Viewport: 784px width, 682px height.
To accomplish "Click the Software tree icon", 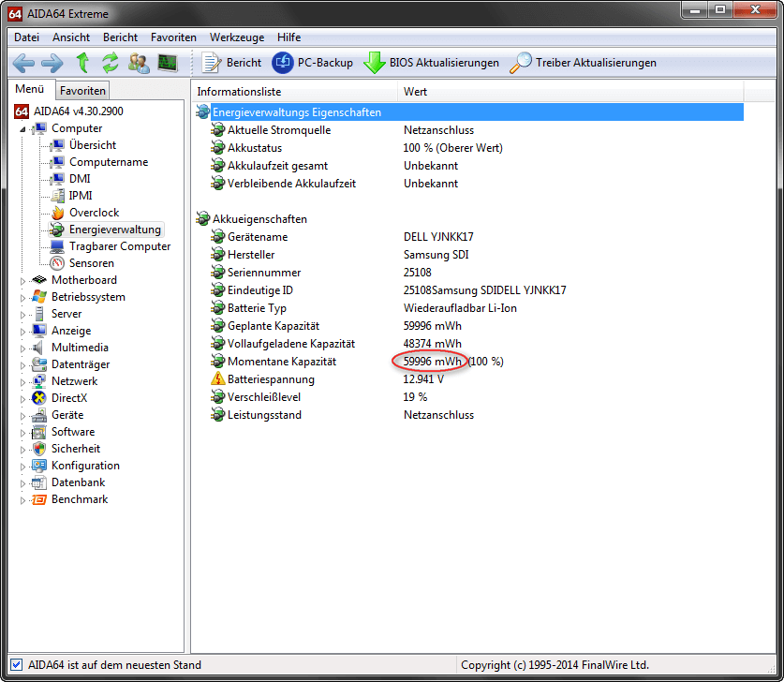I will [x=39, y=432].
